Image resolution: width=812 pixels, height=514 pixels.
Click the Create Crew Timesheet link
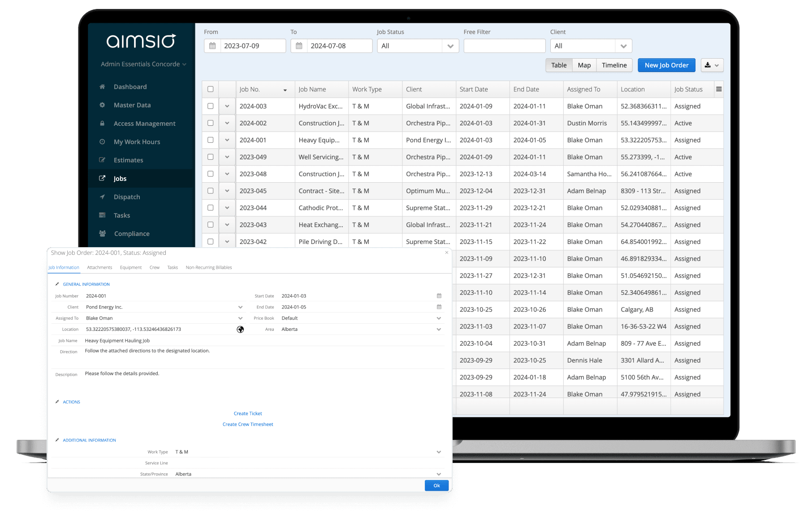tap(248, 424)
